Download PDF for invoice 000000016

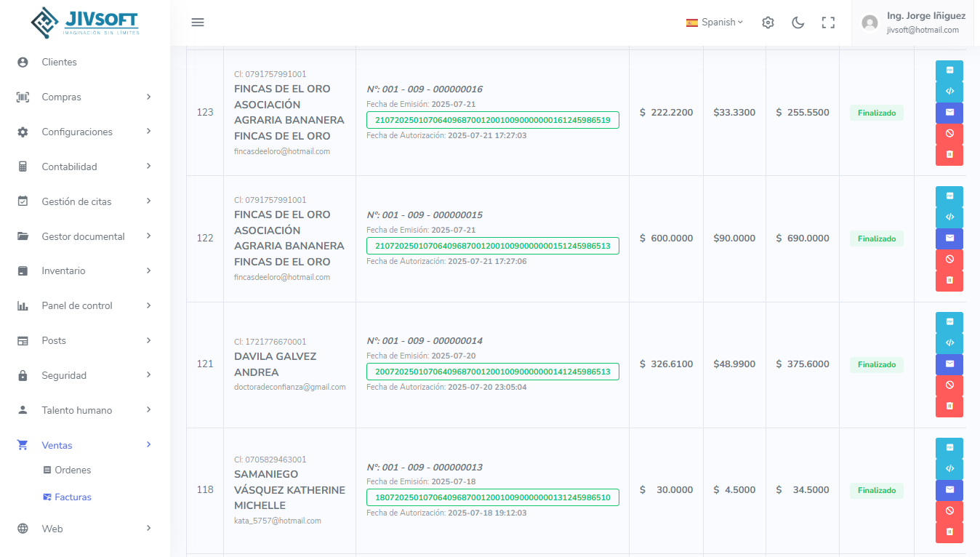[x=949, y=71]
